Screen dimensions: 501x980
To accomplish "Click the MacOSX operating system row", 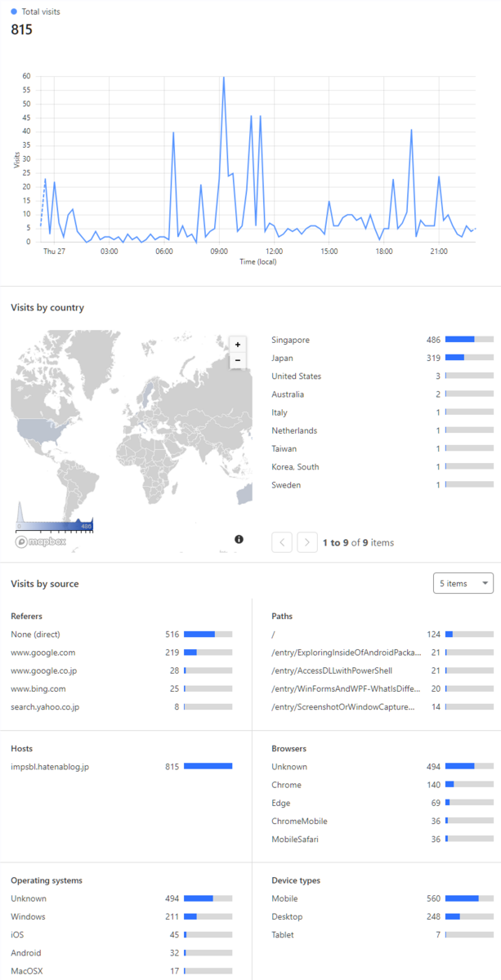I will [x=122, y=971].
